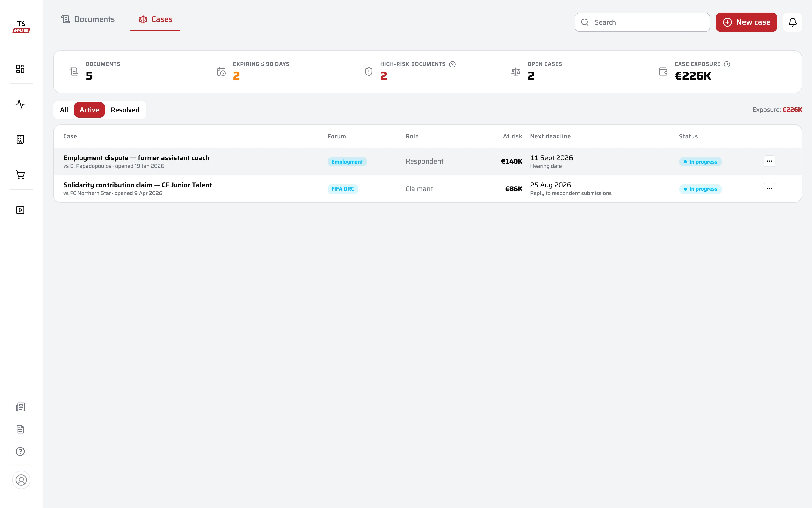
Task: Click the €86K at-risk amount
Action: pyautogui.click(x=513, y=189)
